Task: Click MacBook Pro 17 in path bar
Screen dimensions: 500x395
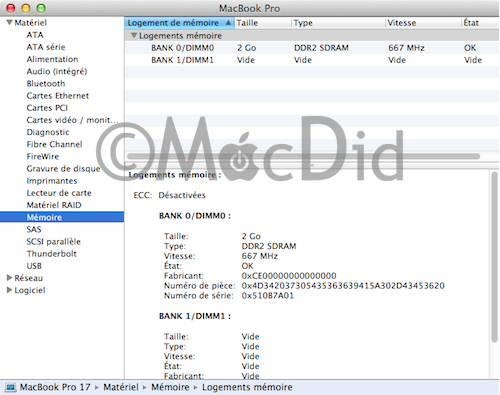Action: (55, 387)
